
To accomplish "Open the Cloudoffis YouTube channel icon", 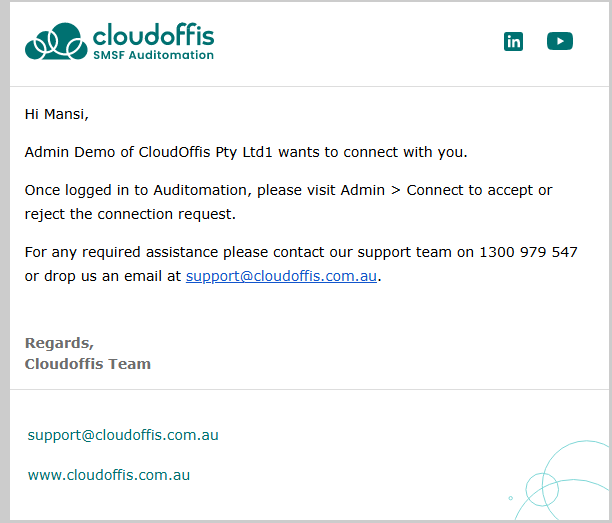I will click(x=560, y=41).
